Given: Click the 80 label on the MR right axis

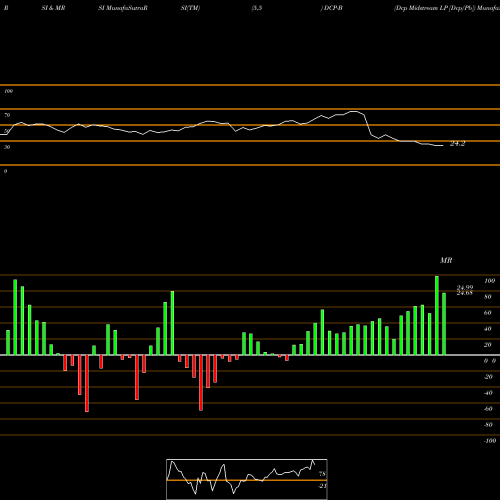Looking at the screenshot, I should tap(488, 297).
